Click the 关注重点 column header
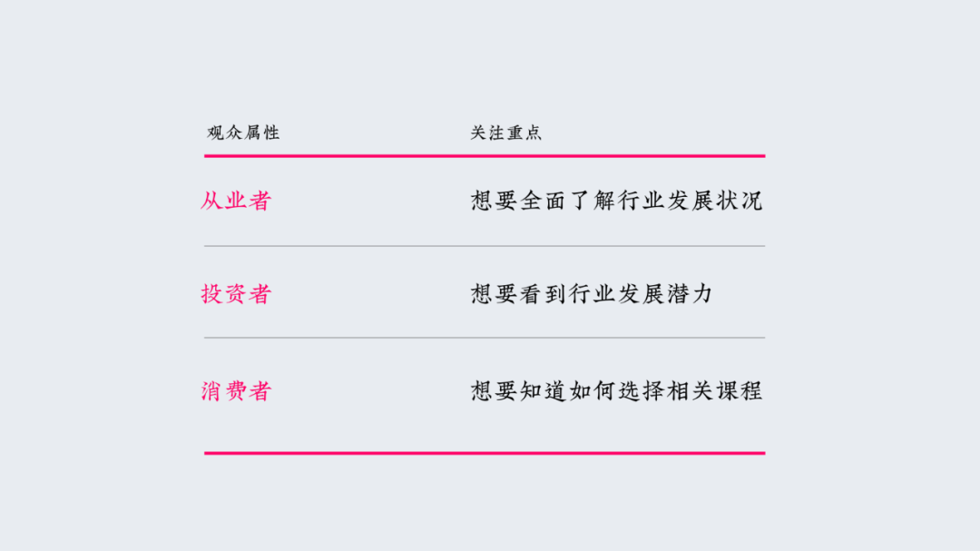Viewport: 980px width, 551px height. coord(505,132)
